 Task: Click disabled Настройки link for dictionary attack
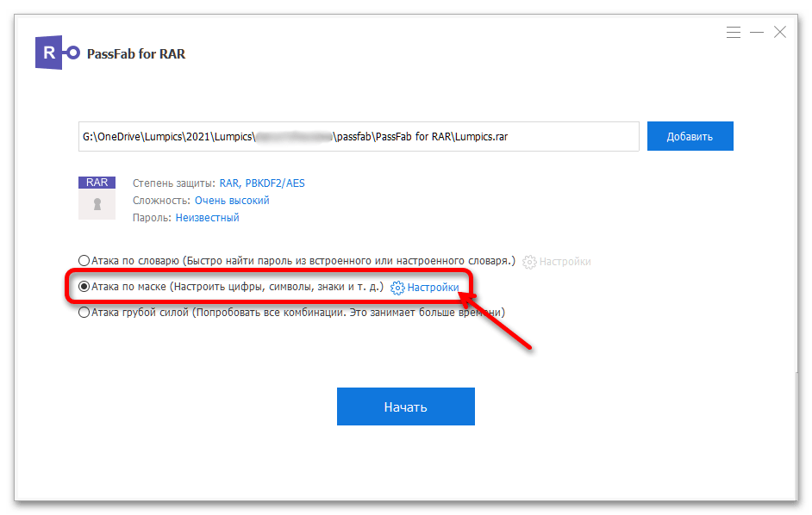tap(565, 262)
